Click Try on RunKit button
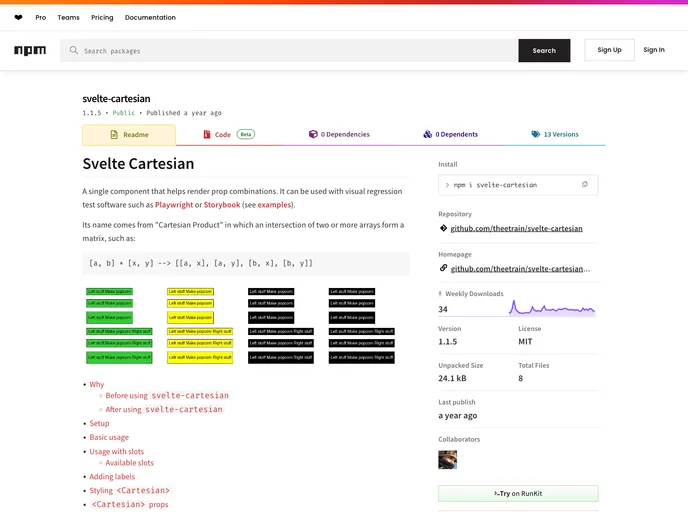Image resolution: width=688 pixels, height=512 pixels. click(518, 494)
